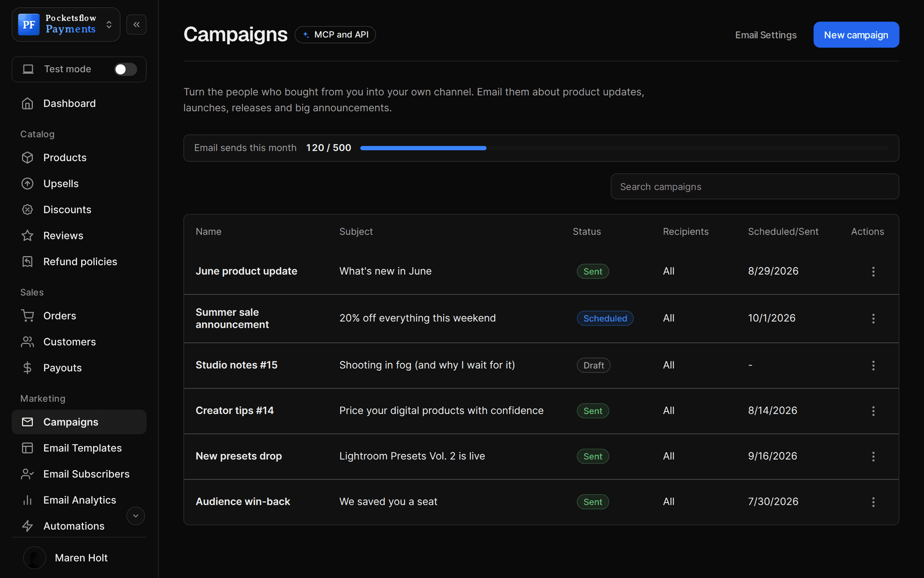Click the Customers people icon

28,342
